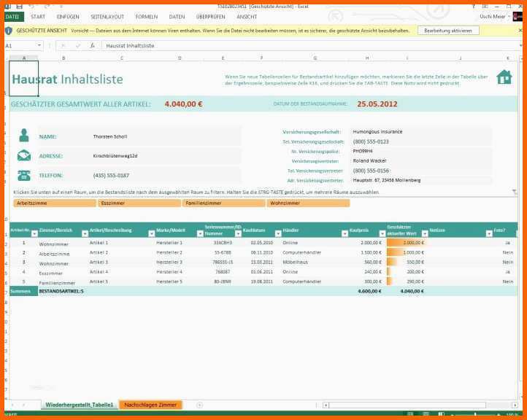Open the FORMELN ribbon tab
527x420 pixels.
tap(147, 17)
